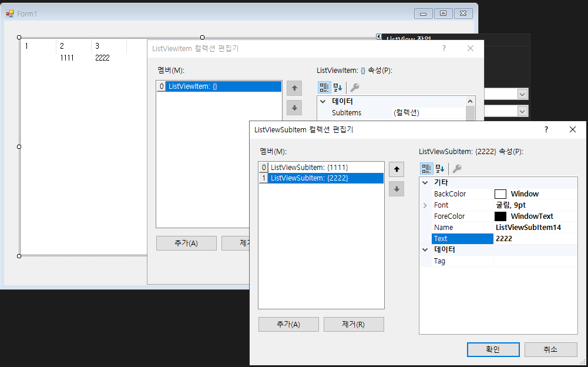Click empty Tag property value field
The height and width of the screenshot is (367, 588).
tap(536, 261)
